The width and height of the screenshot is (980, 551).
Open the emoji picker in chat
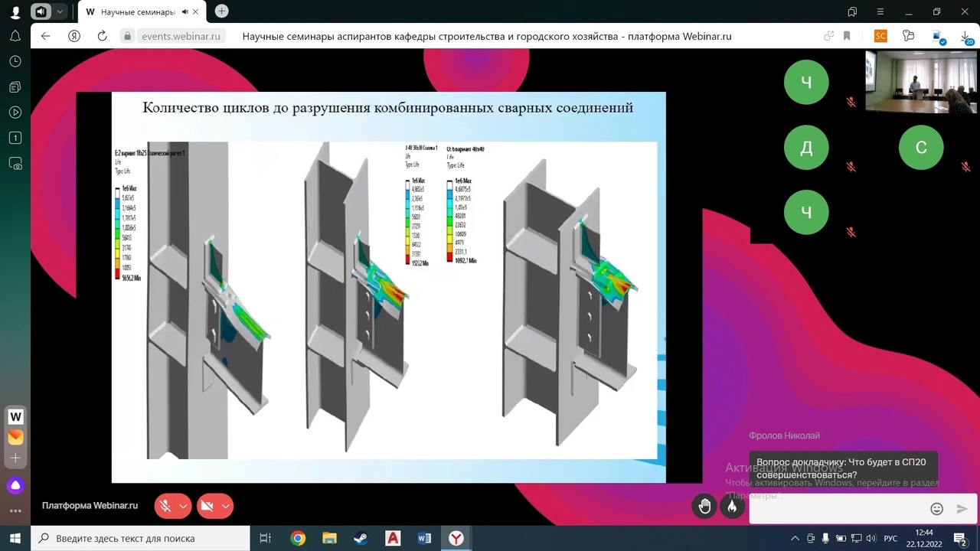[x=936, y=509]
